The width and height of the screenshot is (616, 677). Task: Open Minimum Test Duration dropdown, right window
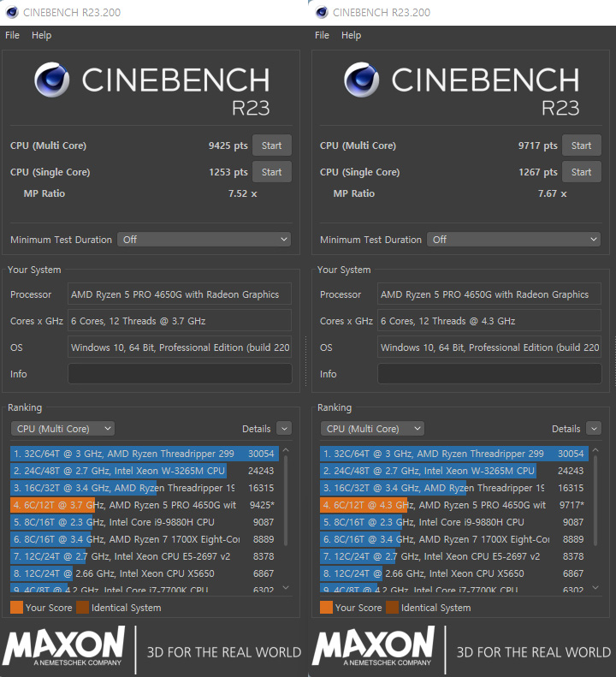[513, 239]
